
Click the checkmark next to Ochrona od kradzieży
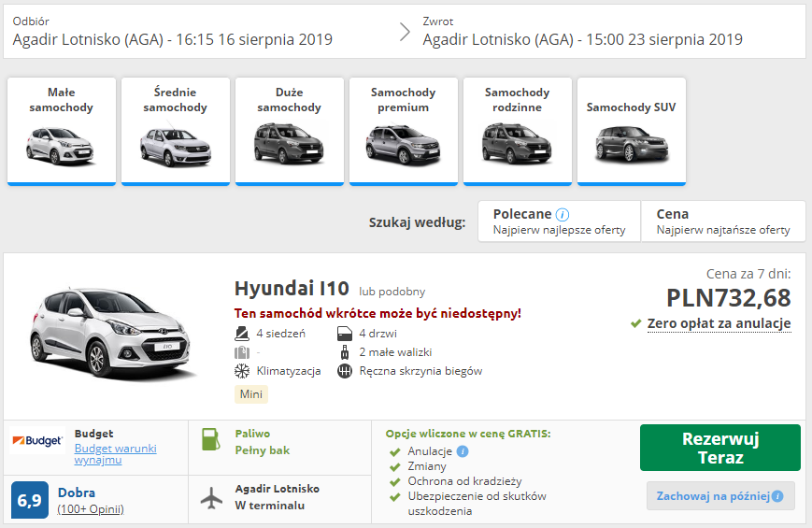pyautogui.click(x=395, y=482)
